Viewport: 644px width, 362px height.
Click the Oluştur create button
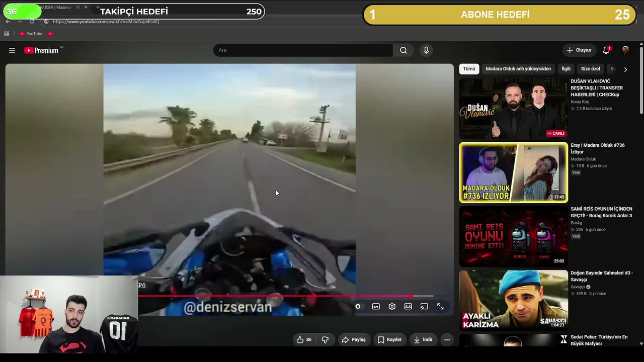(579, 50)
